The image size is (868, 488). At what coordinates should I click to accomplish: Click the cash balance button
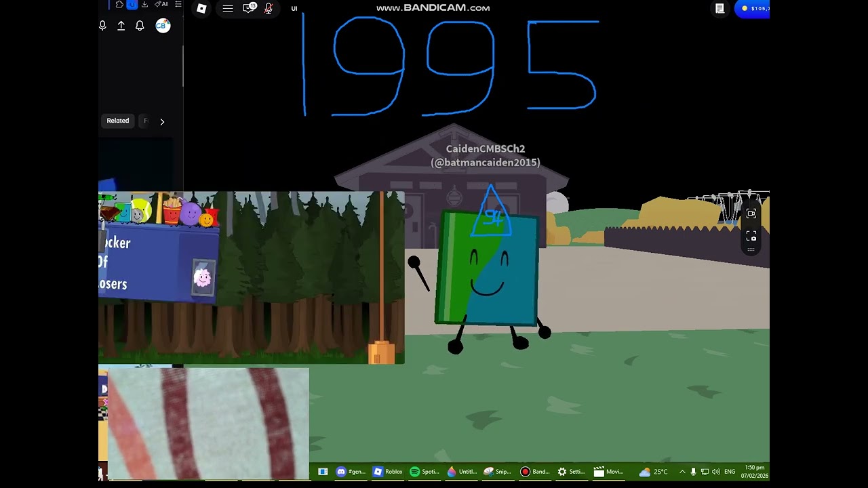click(x=752, y=8)
